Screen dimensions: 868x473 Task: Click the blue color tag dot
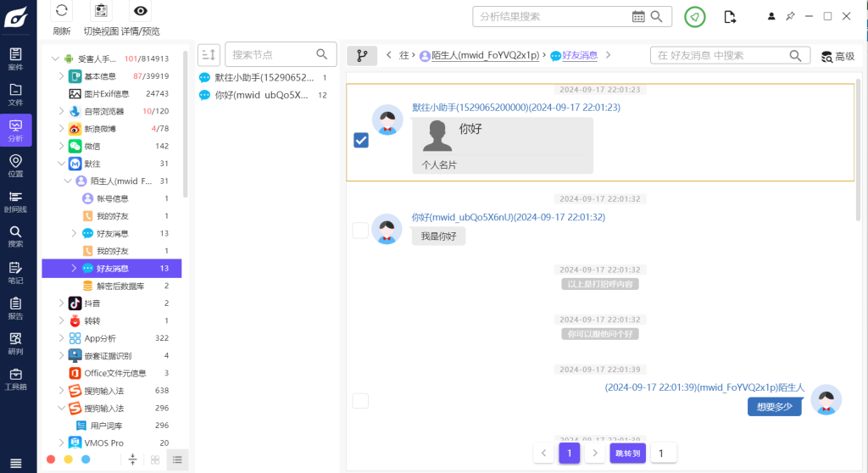point(86,459)
